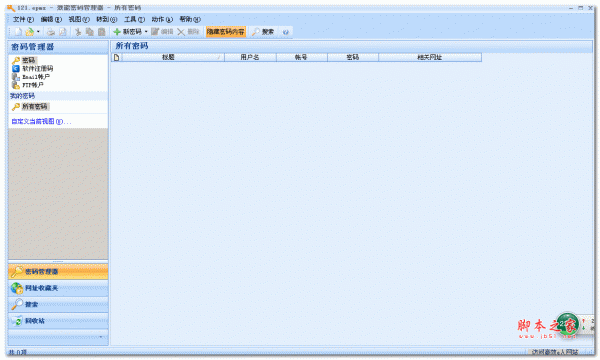This screenshot has height=360, width=600.
Task: Click the Paste toolbar icon
Action: coord(102,32)
